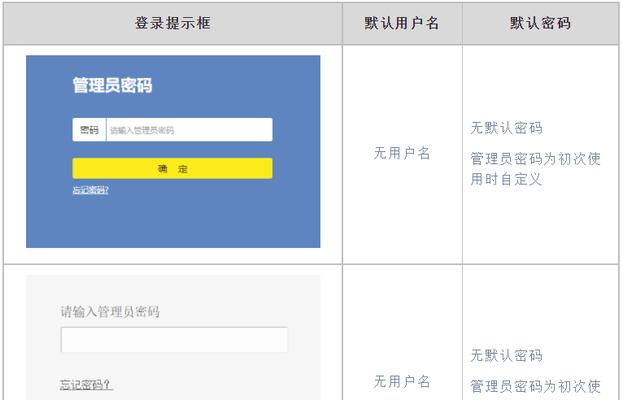
Task: Click second-row line 管理员密码为初次使
Action: (536, 386)
